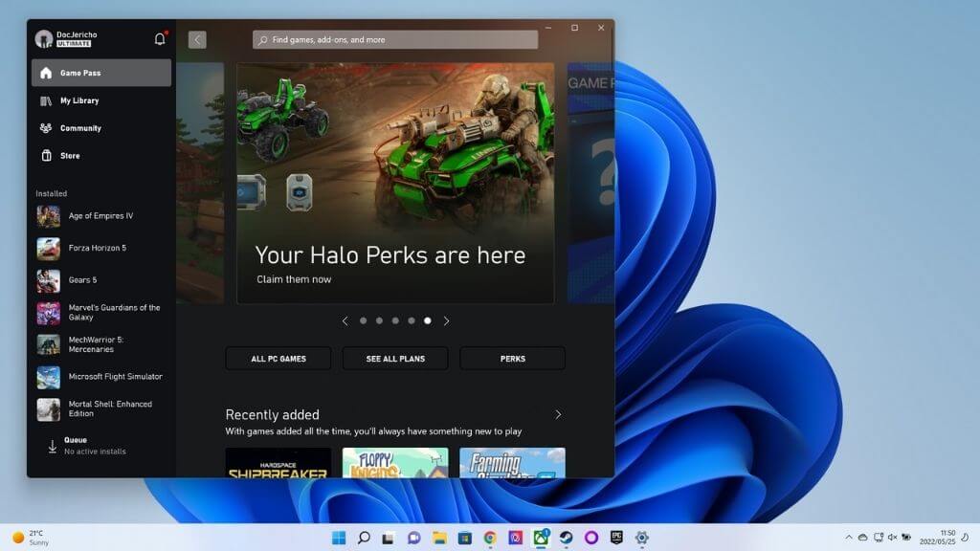Select Microsoft Flight Simulator
980x551 pixels.
(x=101, y=377)
